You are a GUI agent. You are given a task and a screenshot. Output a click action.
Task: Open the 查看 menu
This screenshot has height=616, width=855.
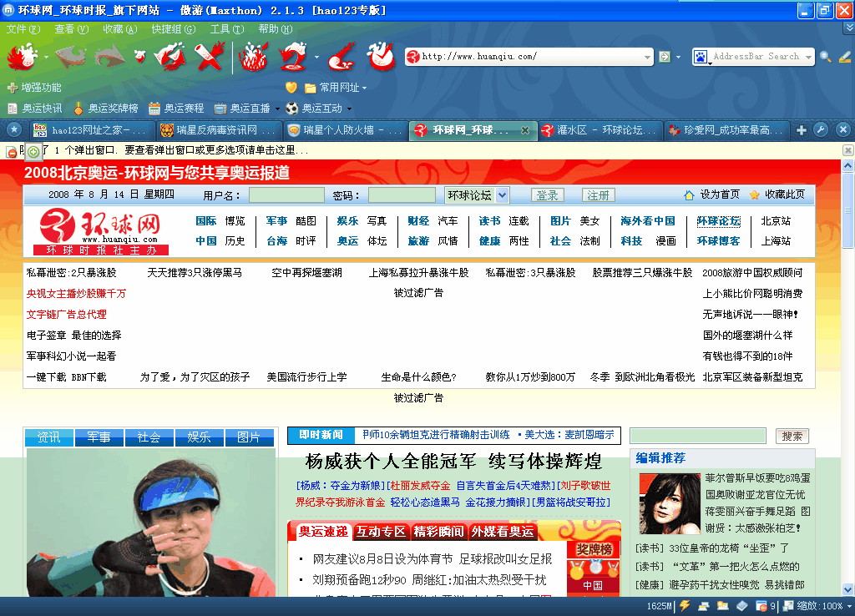coord(72,29)
